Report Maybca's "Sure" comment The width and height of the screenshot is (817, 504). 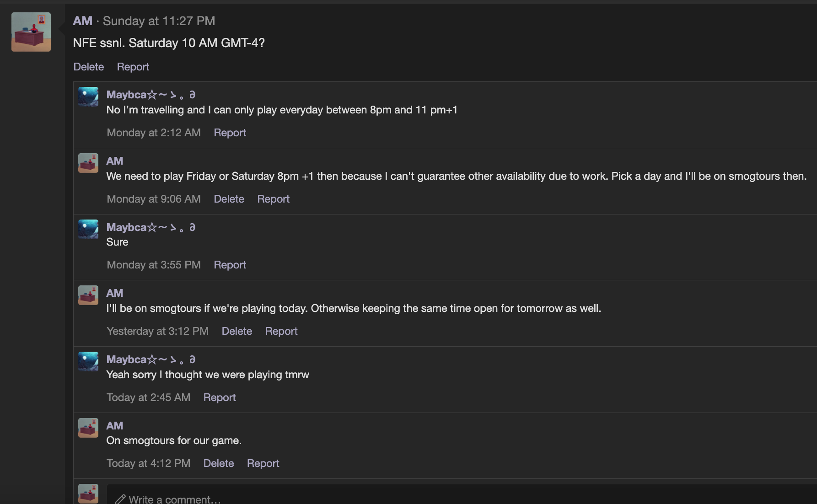click(x=230, y=265)
